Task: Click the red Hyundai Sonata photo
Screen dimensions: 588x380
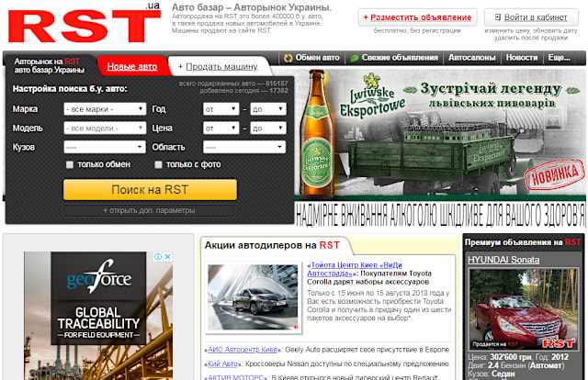Action: (523, 308)
